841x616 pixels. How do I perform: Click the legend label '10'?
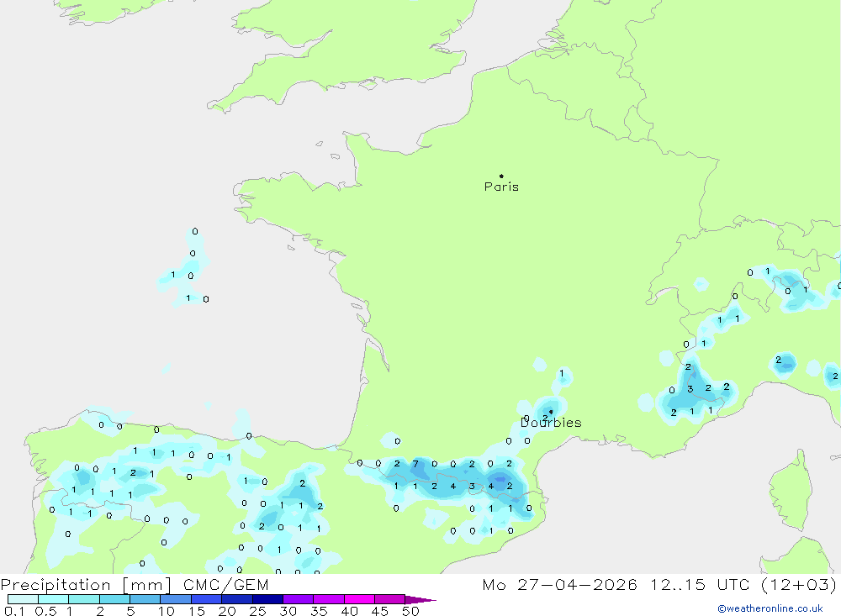tap(167, 611)
